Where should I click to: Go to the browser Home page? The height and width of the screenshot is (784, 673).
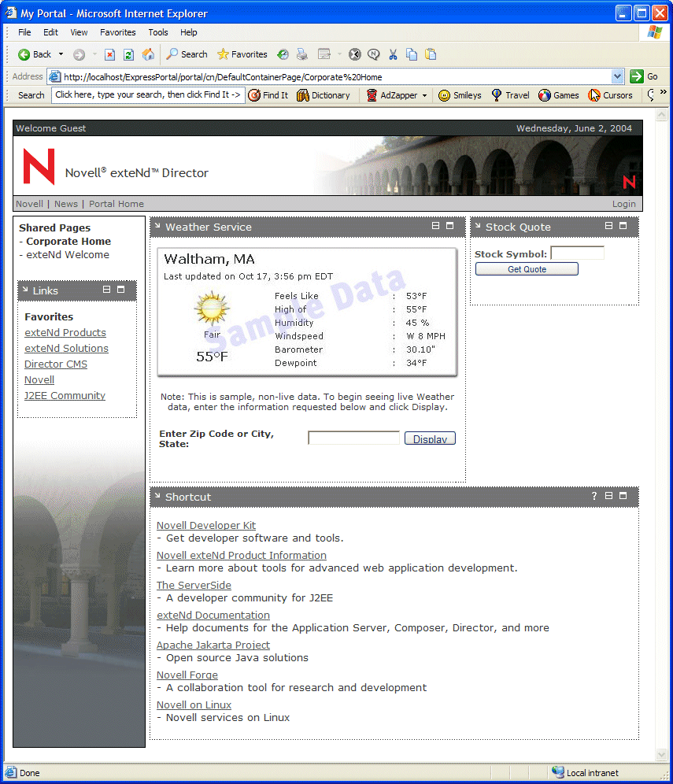tap(148, 54)
